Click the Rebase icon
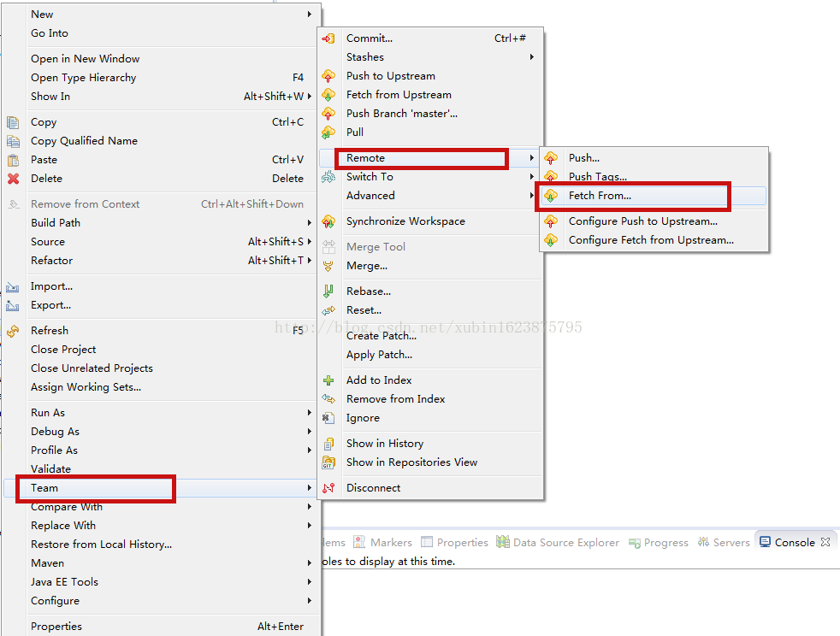The width and height of the screenshot is (840, 636). pos(328,291)
